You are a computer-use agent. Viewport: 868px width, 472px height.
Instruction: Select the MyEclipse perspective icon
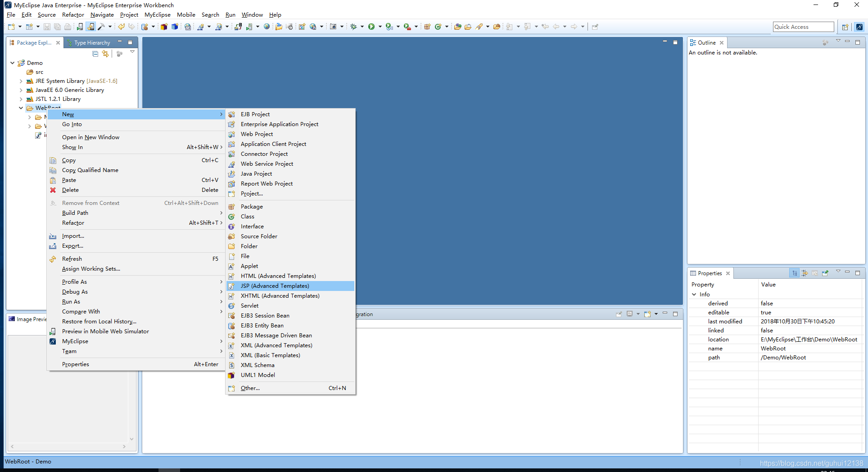[859, 27]
